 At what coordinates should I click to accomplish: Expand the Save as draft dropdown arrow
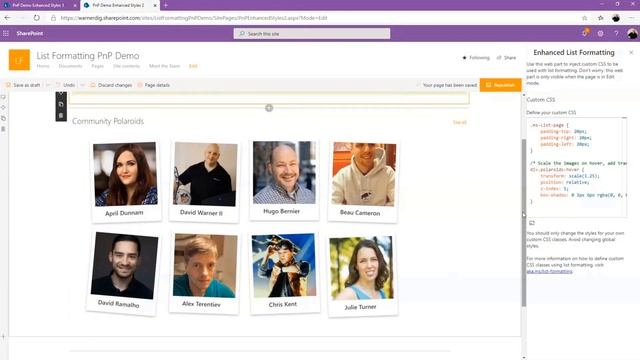[48, 85]
